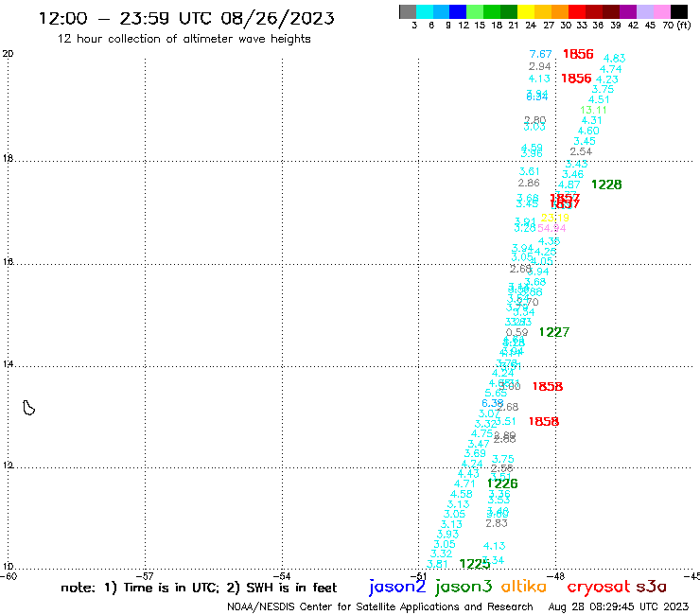
Task: Click the jason3 satellite label
Action: point(464,588)
